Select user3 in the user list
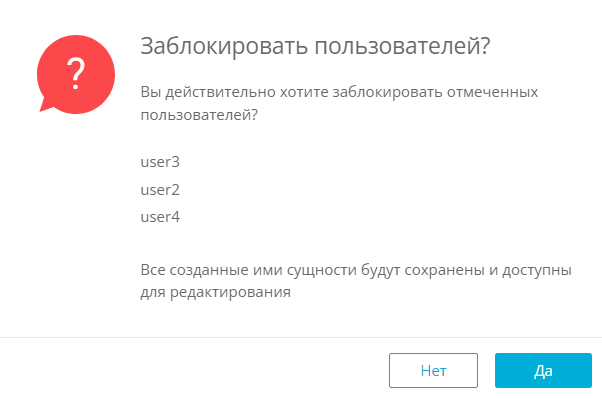602x399 pixels. [160, 162]
